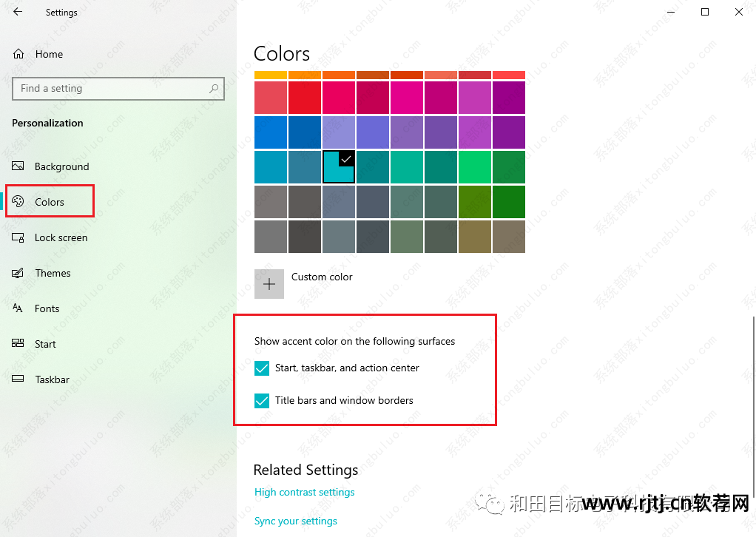The image size is (756, 537).
Task: Select the Themes paintbrush icon
Action: (20, 273)
